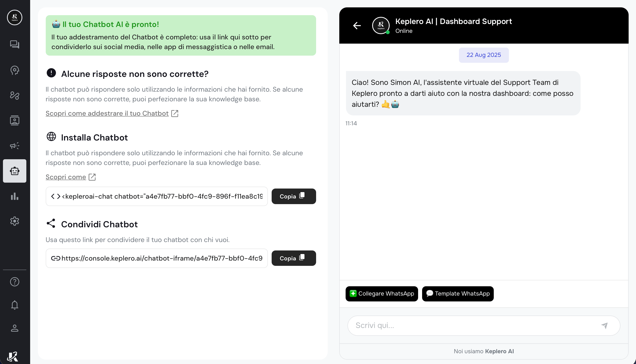The width and height of the screenshot is (636, 364).
Task: Click the back arrow in chat header
Action: 357,25
